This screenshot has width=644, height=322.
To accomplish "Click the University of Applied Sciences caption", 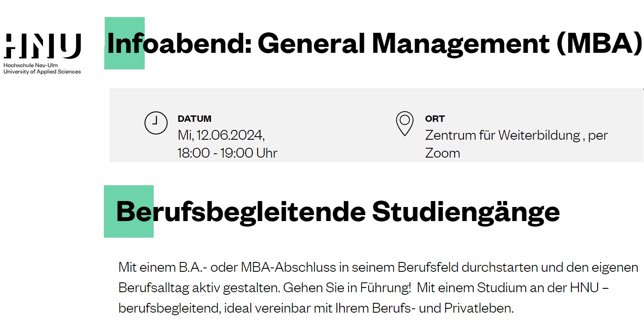I will [x=42, y=72].
